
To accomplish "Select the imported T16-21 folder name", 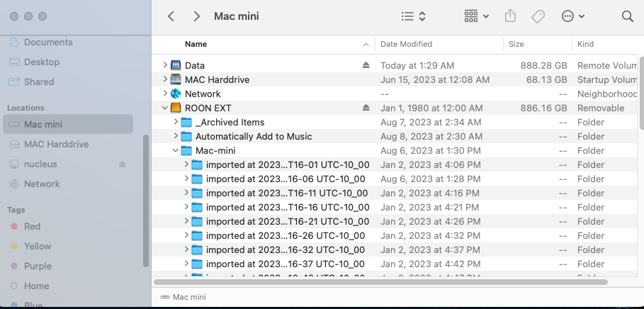I will pos(288,222).
